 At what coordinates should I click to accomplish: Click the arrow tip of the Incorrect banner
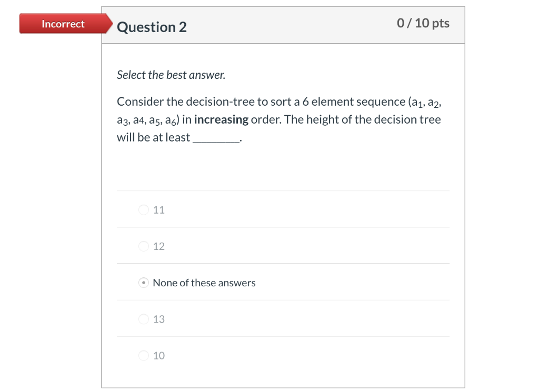pos(109,24)
